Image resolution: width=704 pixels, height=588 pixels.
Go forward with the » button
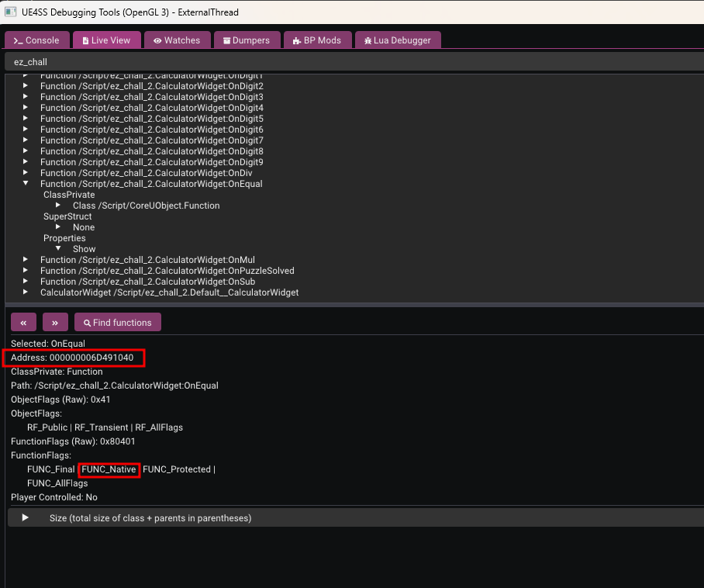(55, 323)
